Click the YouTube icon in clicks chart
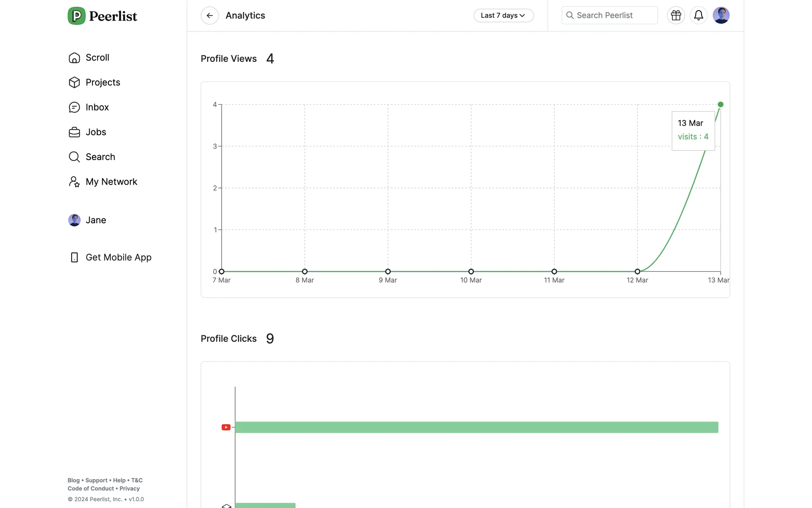 click(x=226, y=427)
